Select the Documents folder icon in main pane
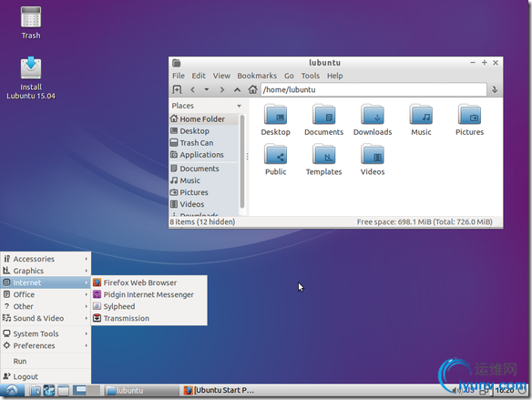Screen dimensions: 532x400 point(323,120)
